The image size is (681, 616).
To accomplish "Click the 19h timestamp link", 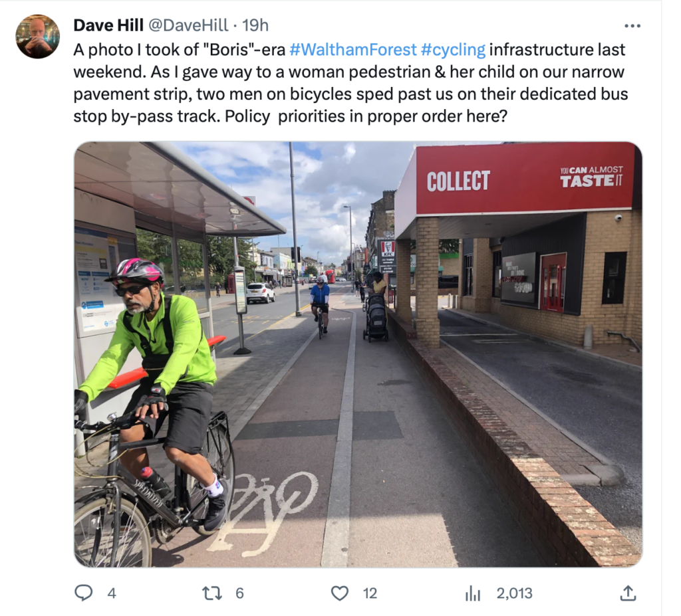I will 255,25.
